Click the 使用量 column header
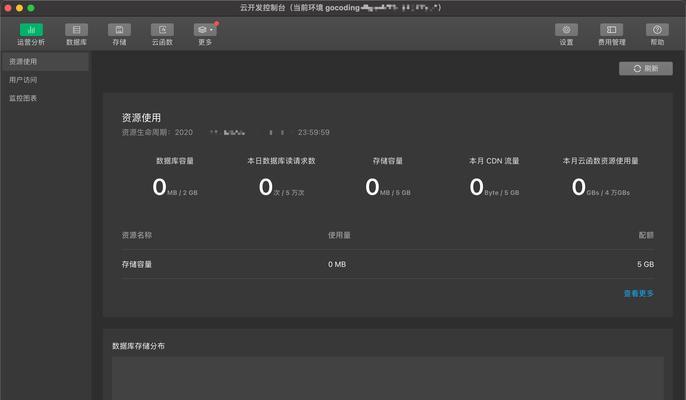The image size is (686, 400). [339, 235]
